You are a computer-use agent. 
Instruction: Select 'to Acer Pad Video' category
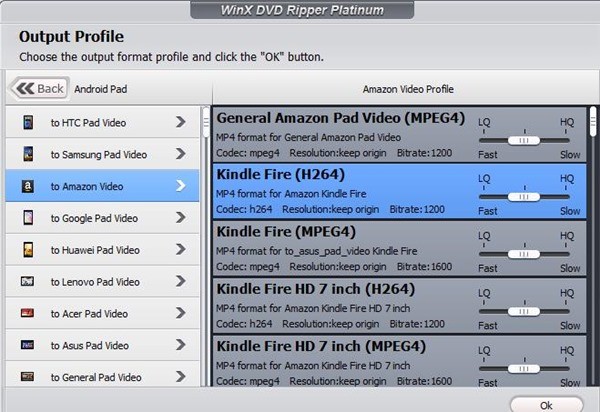103,313
